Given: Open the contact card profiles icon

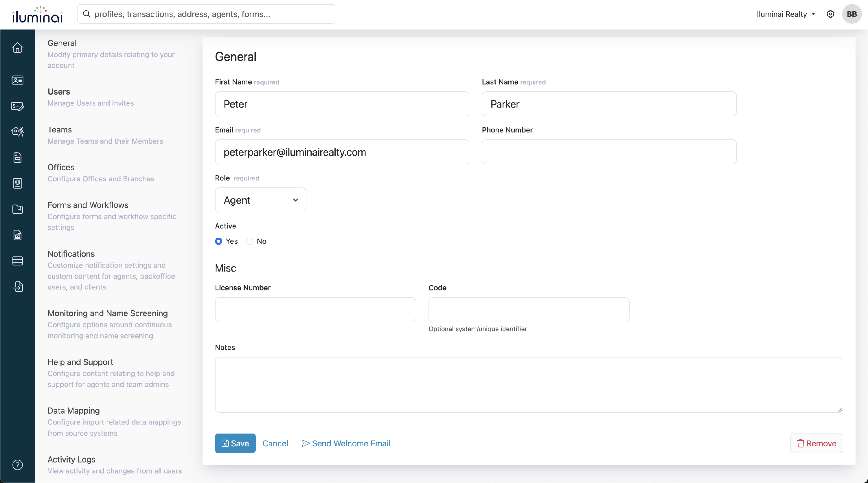Looking at the screenshot, I should [x=18, y=80].
